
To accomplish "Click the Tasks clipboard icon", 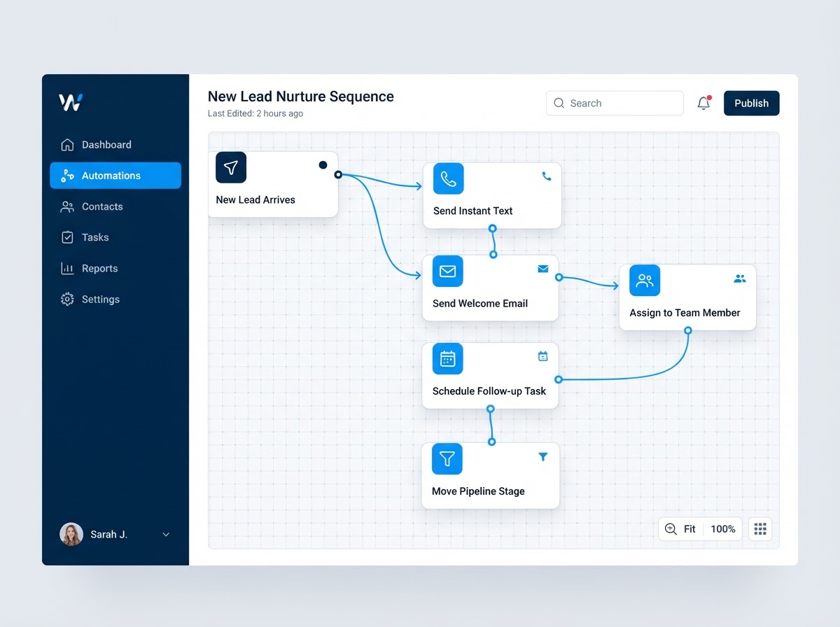I will (67, 237).
